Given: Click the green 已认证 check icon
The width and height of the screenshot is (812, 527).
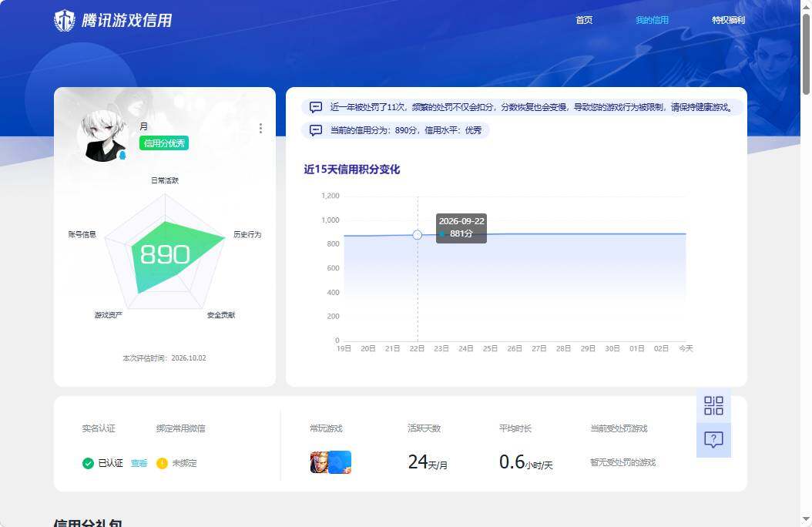Looking at the screenshot, I should tap(88, 463).
